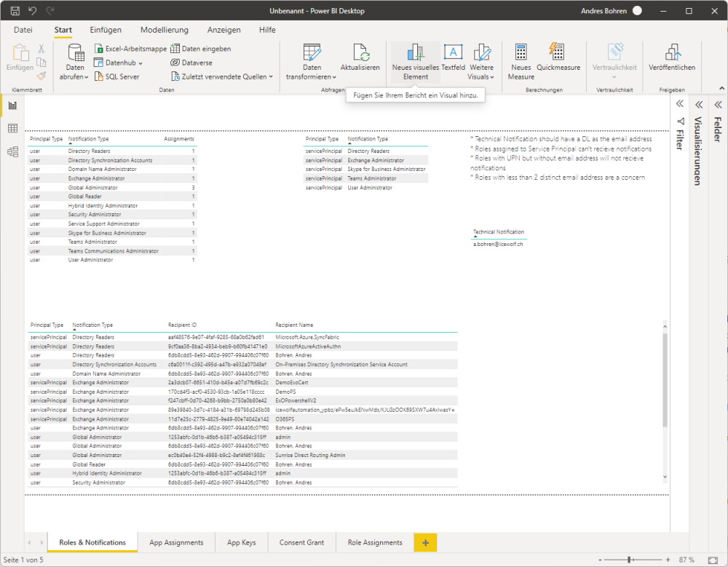Screen dimensions: 728x567
Task: Click the Format painter brush icon
Action: (41, 76)
